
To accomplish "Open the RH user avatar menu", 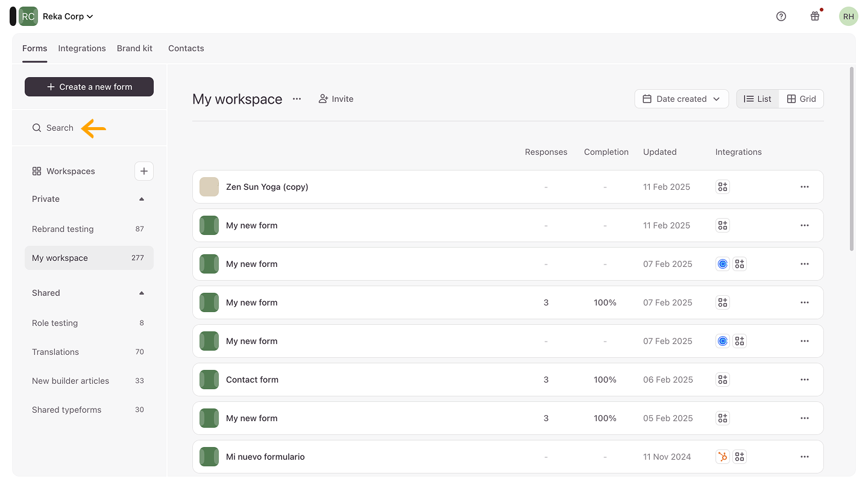I will [x=848, y=16].
